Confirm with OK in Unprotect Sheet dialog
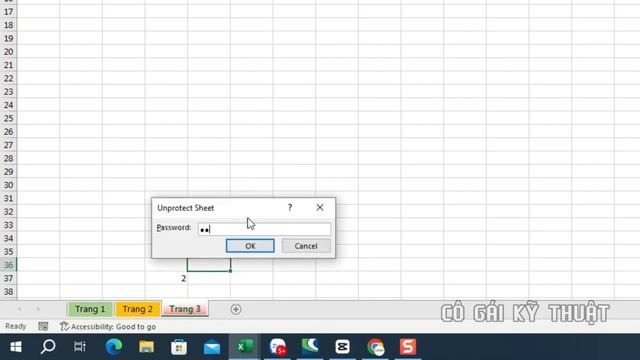This screenshot has width=640, height=360. [x=250, y=246]
